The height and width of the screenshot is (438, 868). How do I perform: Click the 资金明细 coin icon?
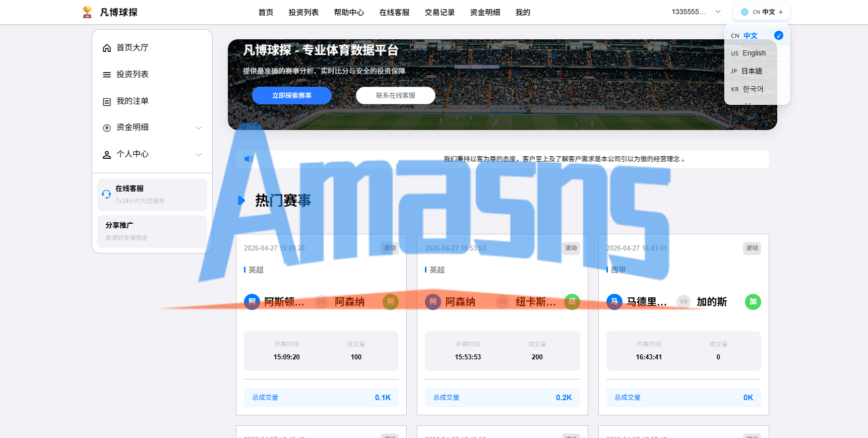click(107, 128)
